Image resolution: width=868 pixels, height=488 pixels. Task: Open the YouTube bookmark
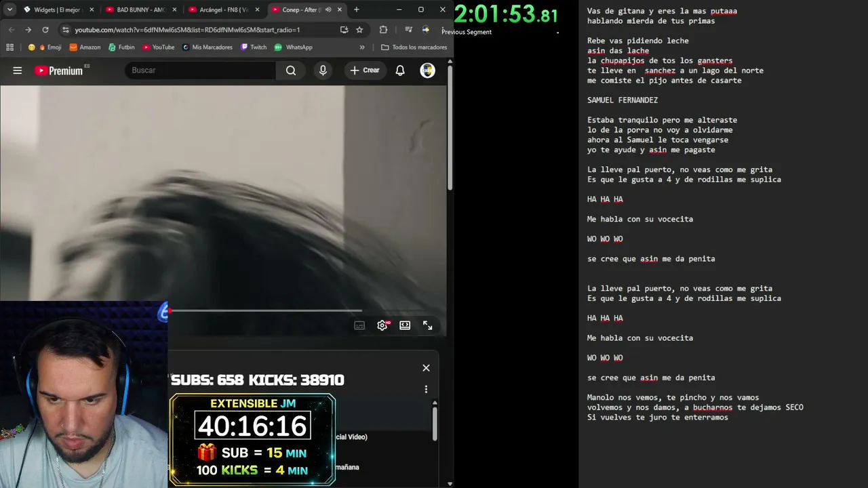click(158, 47)
